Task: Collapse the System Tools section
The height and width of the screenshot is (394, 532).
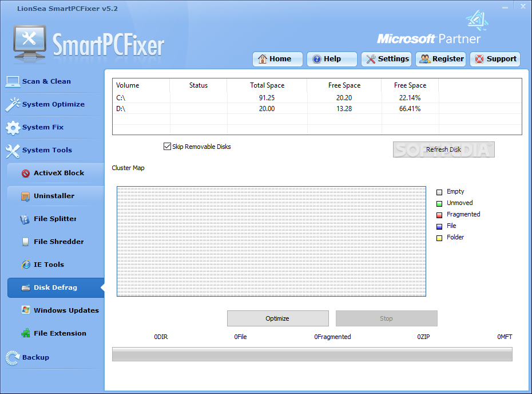Action: pyautogui.click(x=47, y=150)
